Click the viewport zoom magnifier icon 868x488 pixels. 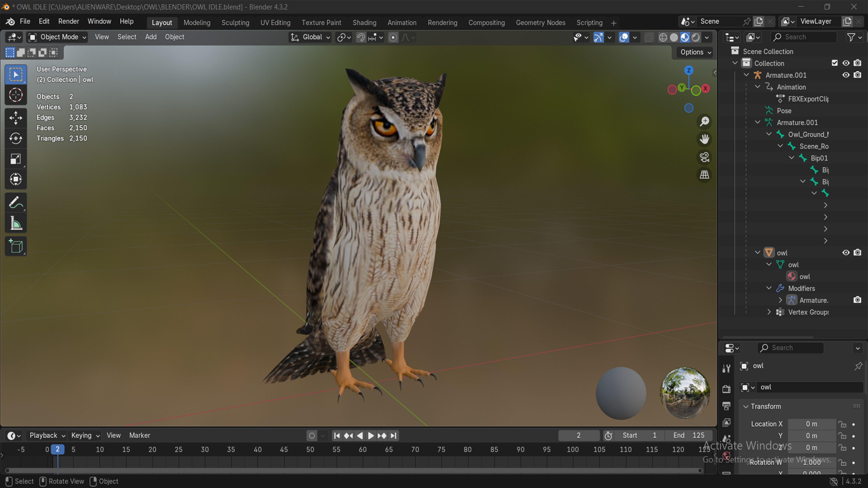(x=704, y=122)
